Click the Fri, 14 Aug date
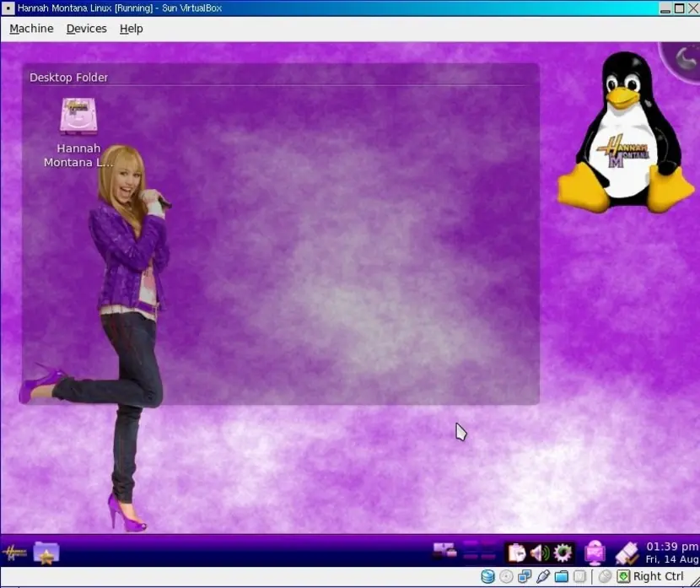The width and height of the screenshot is (700, 588). point(672,559)
